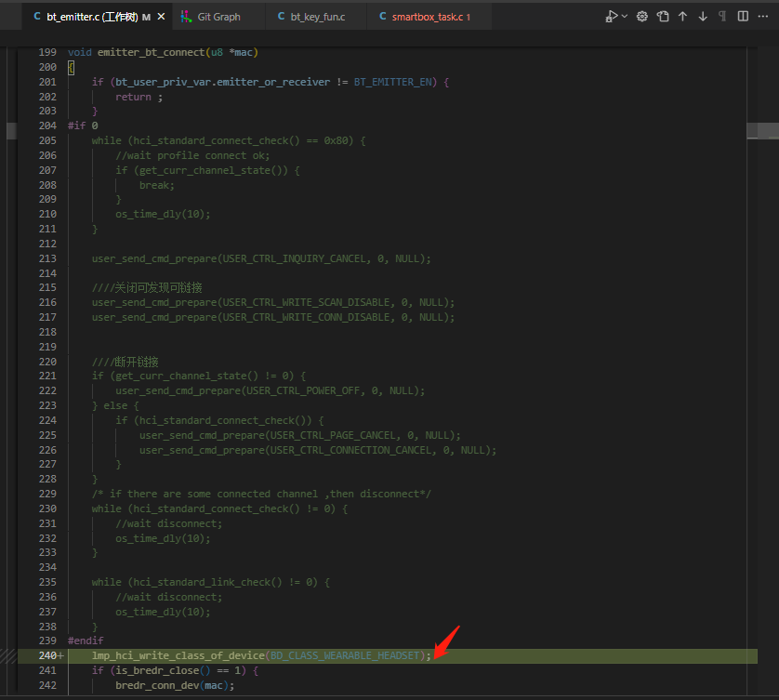Screen dimensions: 779x700
Task: Click line number 204 in gutter
Action: click(47, 125)
